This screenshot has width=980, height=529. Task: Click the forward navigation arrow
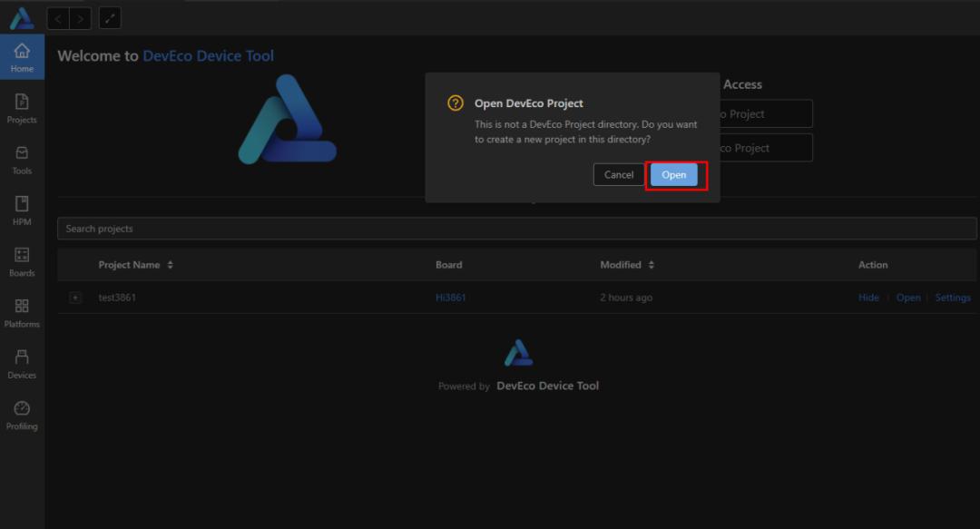[x=81, y=18]
